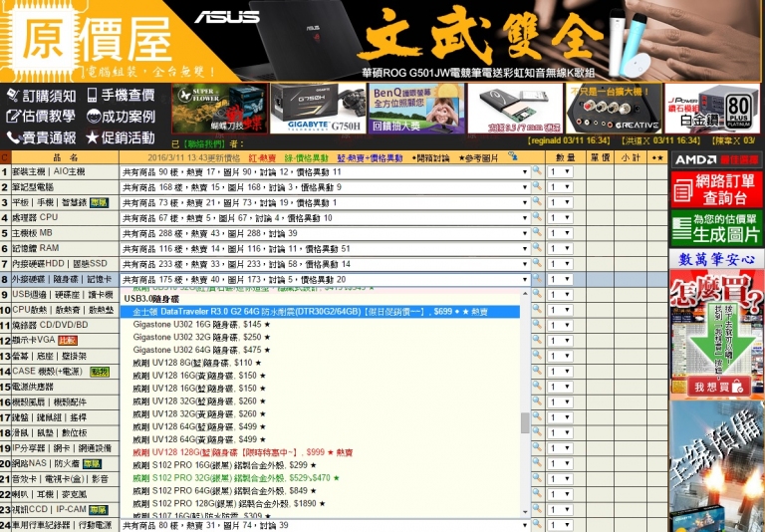Click magnifier icon beside 記憶體 RAM row
The width and height of the screenshot is (765, 532).
point(537,248)
